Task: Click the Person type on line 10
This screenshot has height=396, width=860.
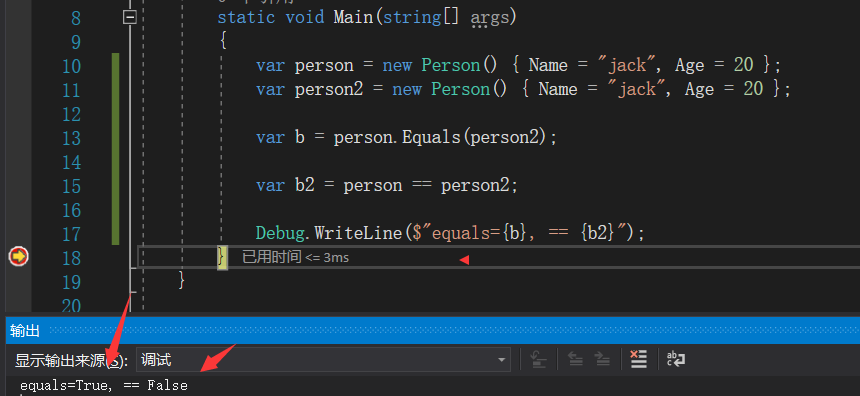Action: point(450,65)
